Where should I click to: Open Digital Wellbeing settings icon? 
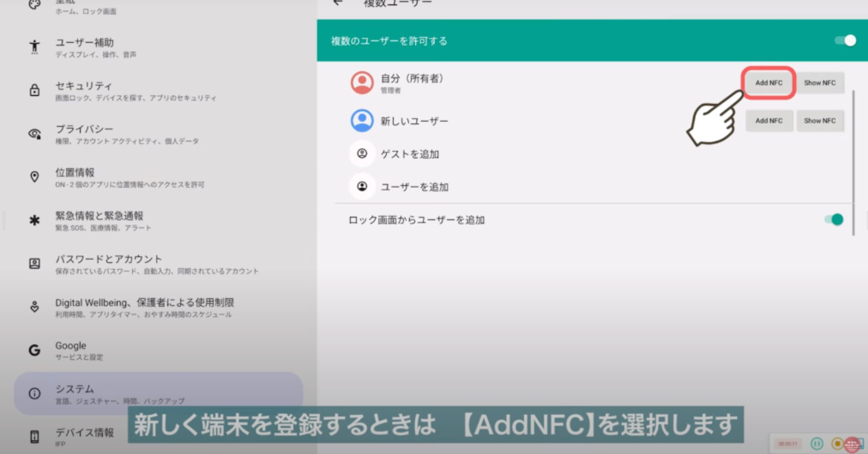(x=35, y=307)
